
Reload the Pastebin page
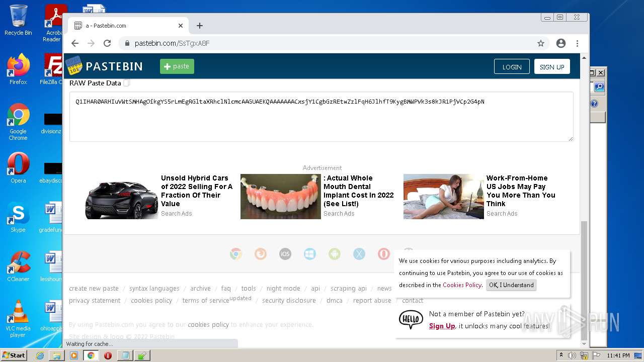point(107,43)
